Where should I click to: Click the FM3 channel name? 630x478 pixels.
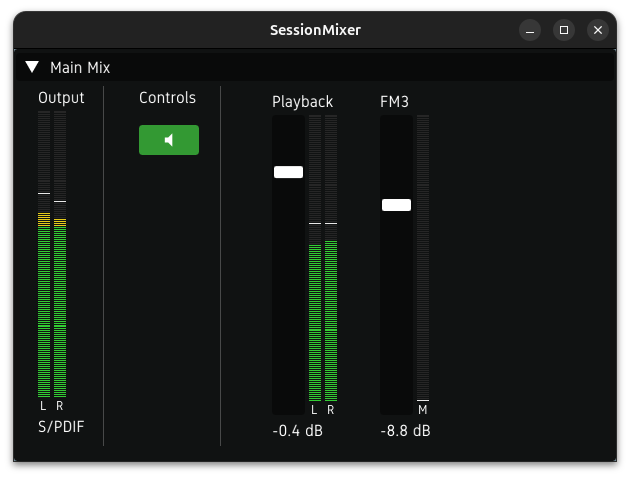pyautogui.click(x=394, y=102)
